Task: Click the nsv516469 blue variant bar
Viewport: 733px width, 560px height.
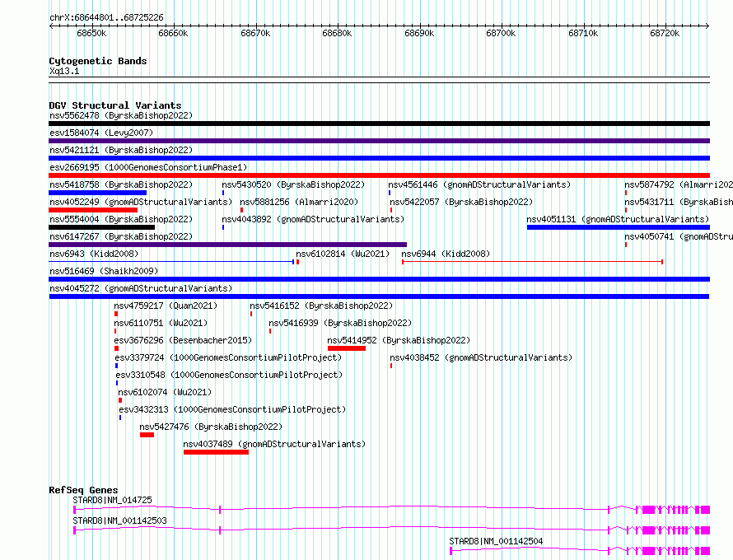Action: pos(379,279)
